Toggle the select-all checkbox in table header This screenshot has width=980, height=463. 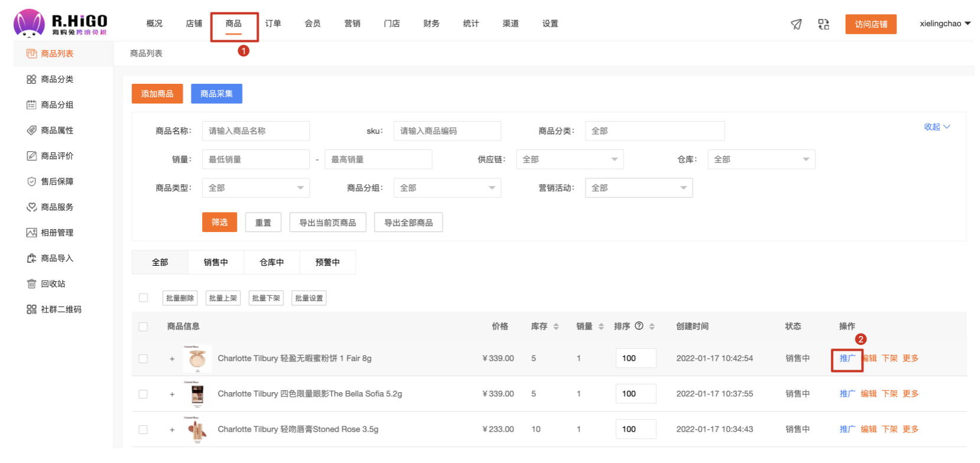(143, 327)
